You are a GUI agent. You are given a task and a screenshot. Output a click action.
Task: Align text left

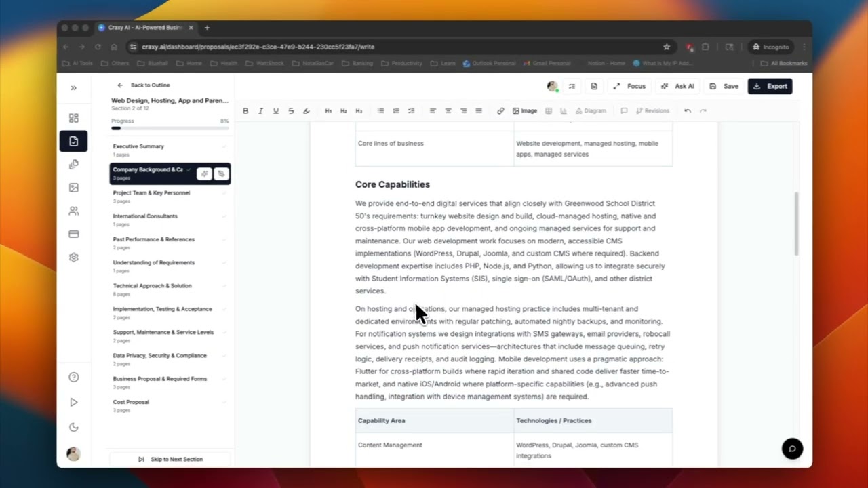pos(433,111)
